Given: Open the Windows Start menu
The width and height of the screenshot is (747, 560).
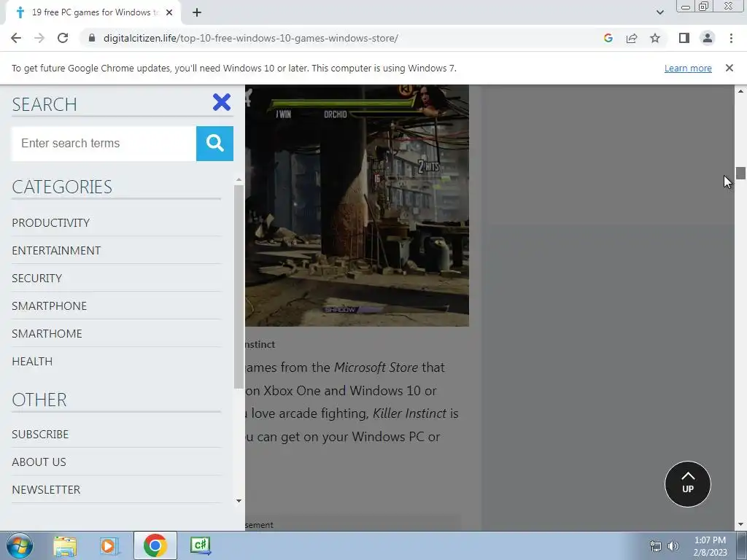Looking at the screenshot, I should [x=19, y=545].
